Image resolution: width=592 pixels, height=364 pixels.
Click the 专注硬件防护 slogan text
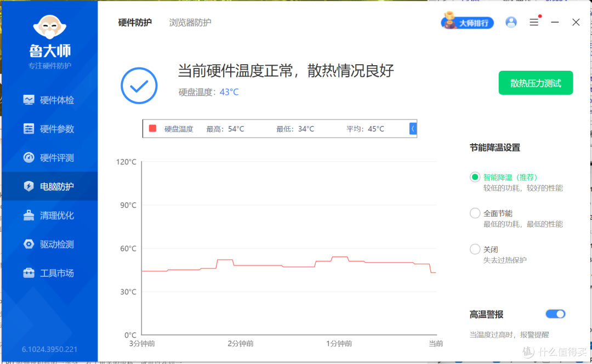coord(49,66)
